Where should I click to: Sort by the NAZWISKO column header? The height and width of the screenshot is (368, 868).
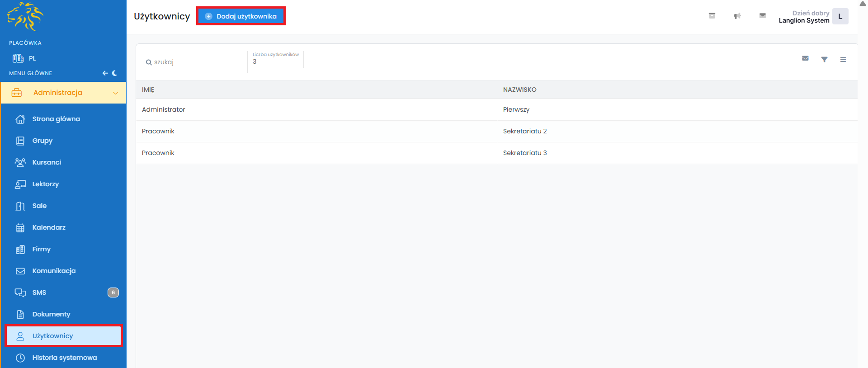[x=519, y=90]
